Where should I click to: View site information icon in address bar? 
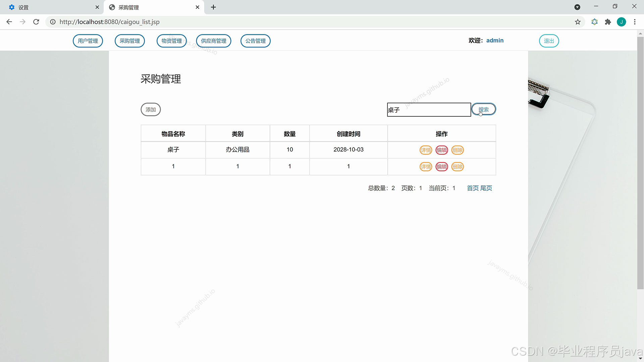(53, 22)
